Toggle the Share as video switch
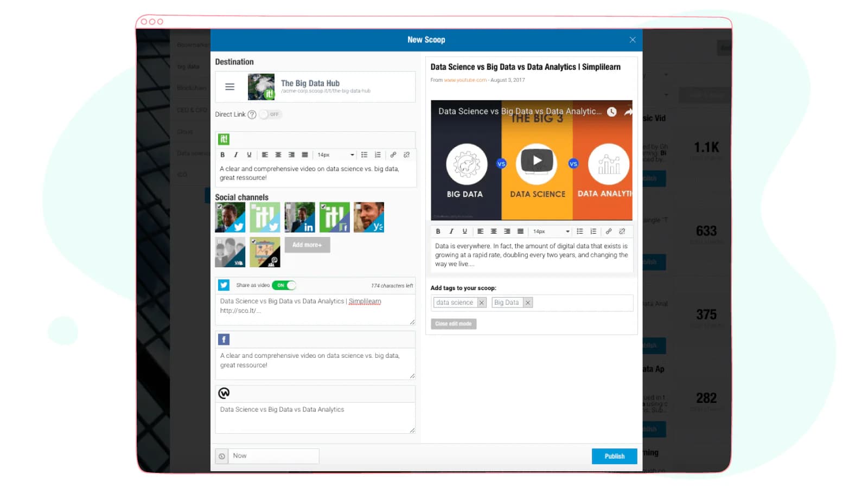 [x=284, y=285]
